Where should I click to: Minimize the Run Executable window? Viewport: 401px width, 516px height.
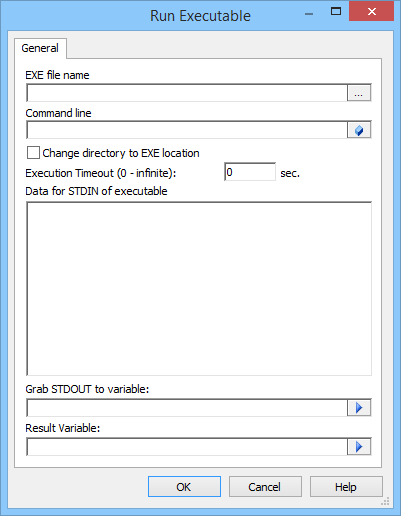click(x=309, y=13)
